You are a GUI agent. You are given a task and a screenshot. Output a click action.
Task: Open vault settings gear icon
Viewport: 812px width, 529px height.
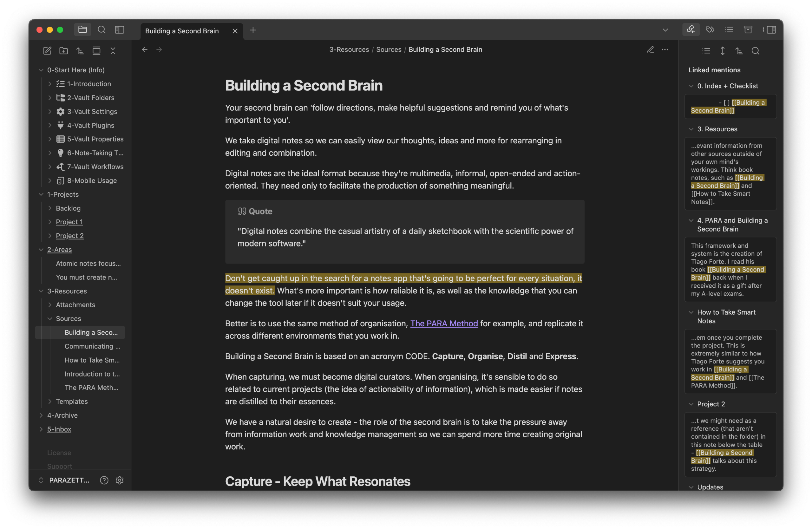click(x=119, y=480)
